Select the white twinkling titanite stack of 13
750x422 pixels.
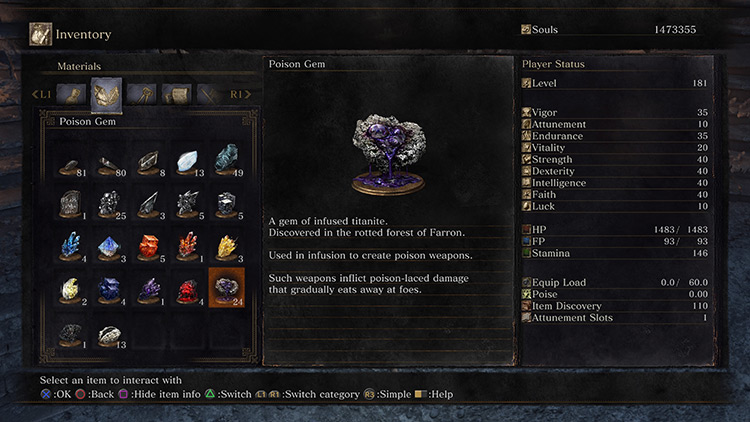tap(188, 161)
